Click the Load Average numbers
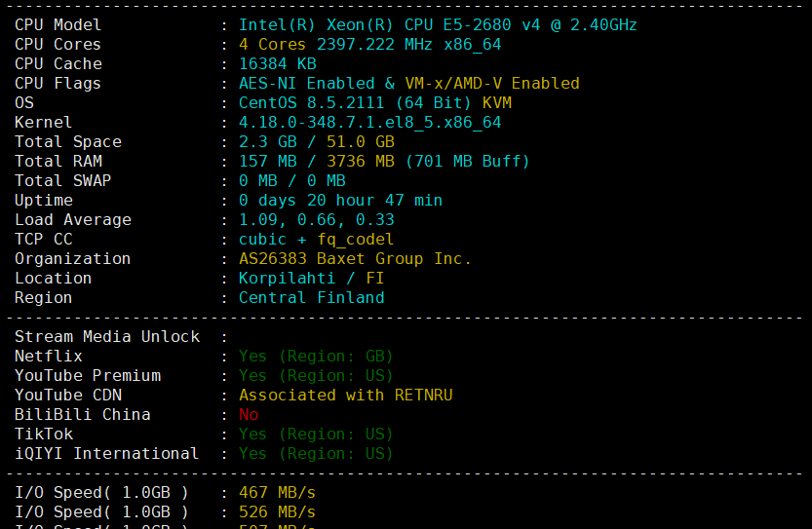The width and height of the screenshot is (812, 529). pos(316,220)
